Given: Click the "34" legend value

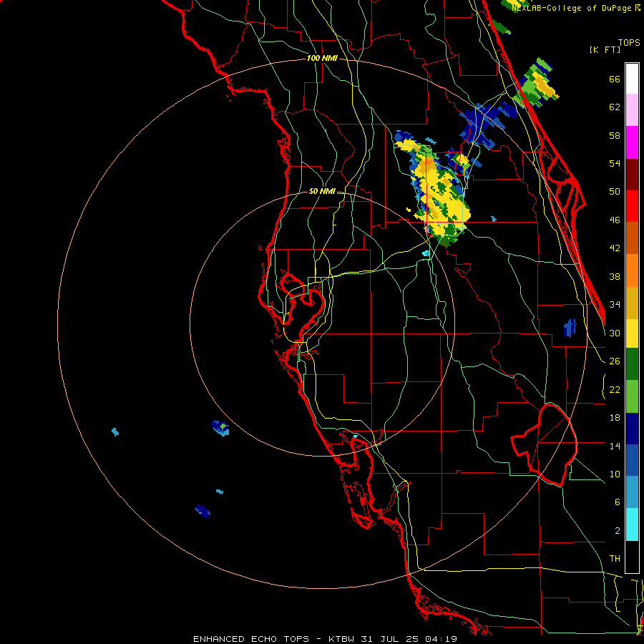Looking at the screenshot, I should click(x=615, y=304).
